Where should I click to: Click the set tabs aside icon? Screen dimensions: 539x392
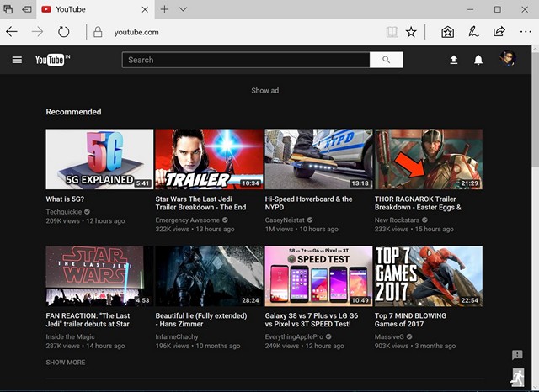coord(26,9)
